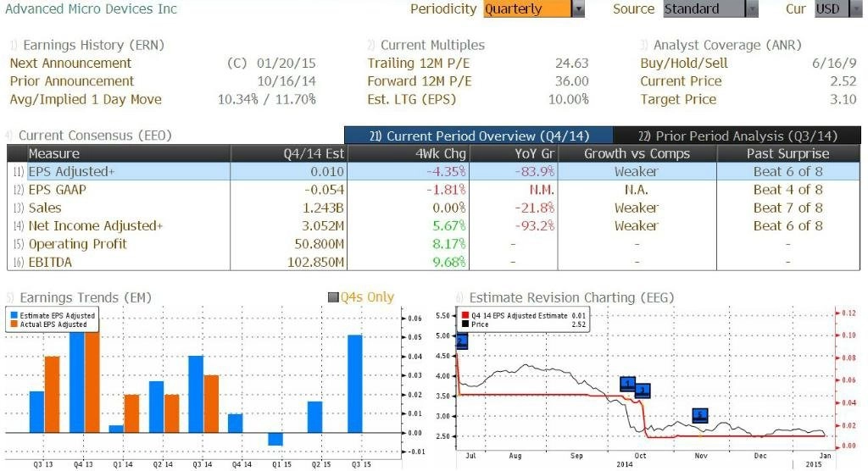868x471 pixels.
Task: Click Buy/Hold/Sell value 6/16/9
Action: coord(834,63)
